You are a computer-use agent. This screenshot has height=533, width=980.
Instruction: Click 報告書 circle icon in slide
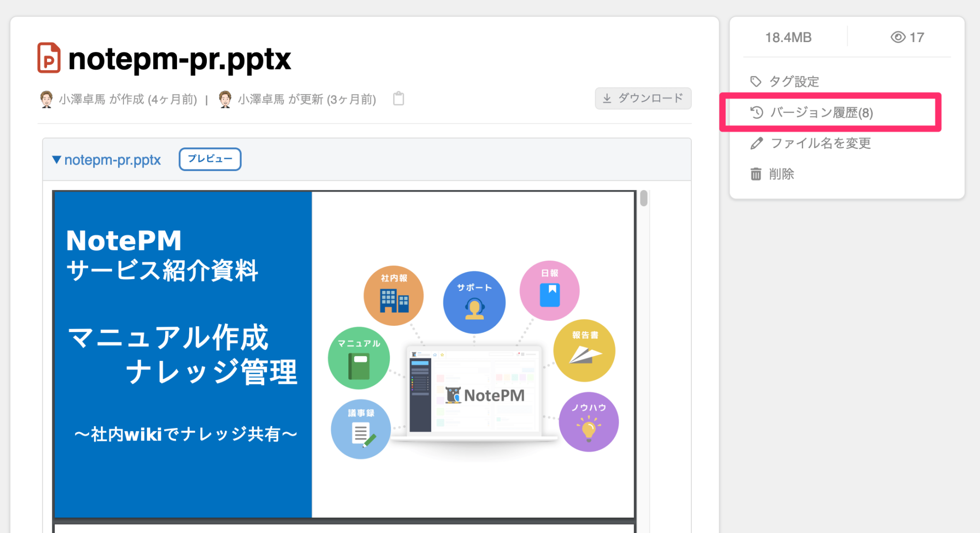tap(585, 351)
